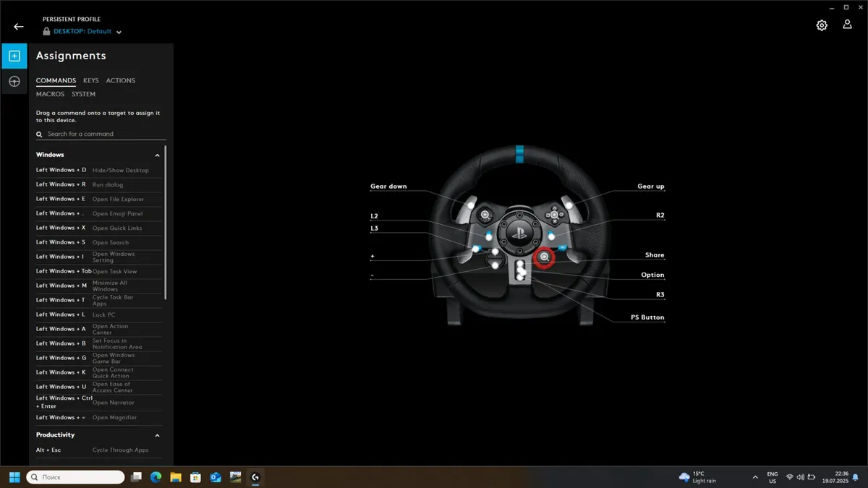
Task: Select the L3 label on wheel diagram
Action: click(374, 228)
